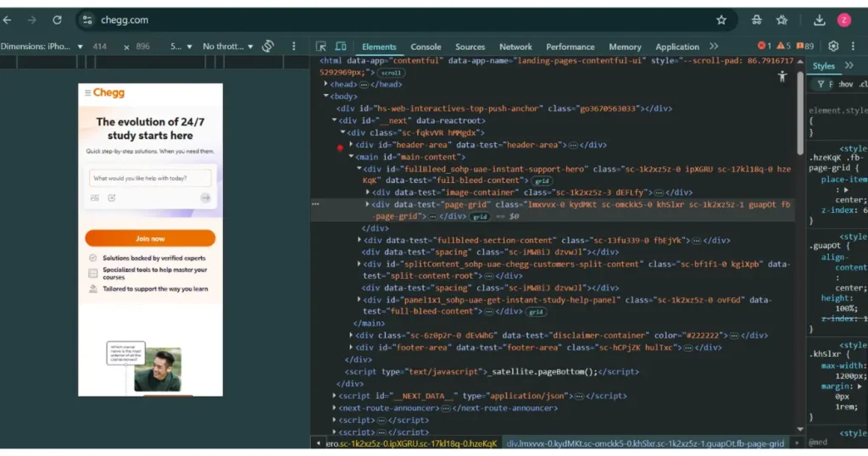The image size is (868, 456).
Task: Collapse the div id __next node
Action: point(334,120)
